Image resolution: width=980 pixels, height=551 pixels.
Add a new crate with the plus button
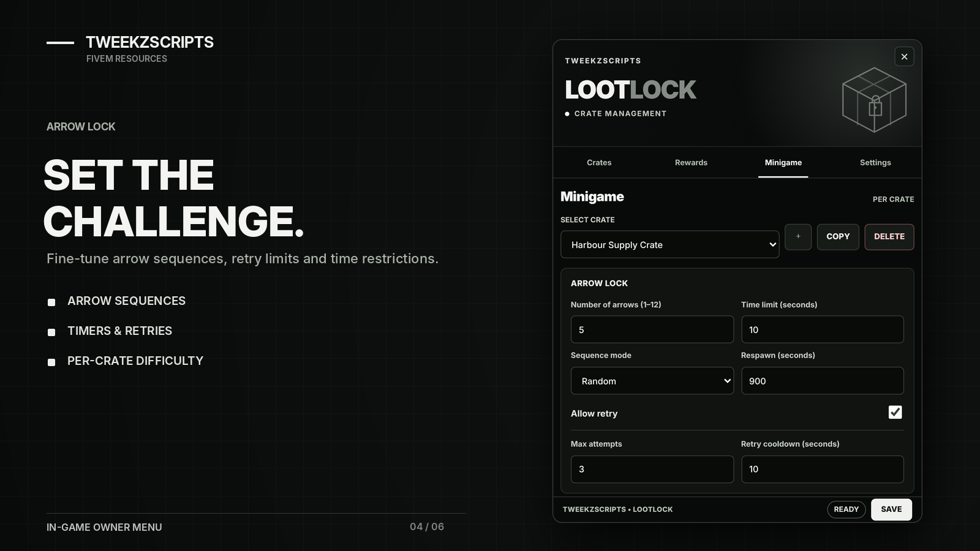(x=798, y=236)
